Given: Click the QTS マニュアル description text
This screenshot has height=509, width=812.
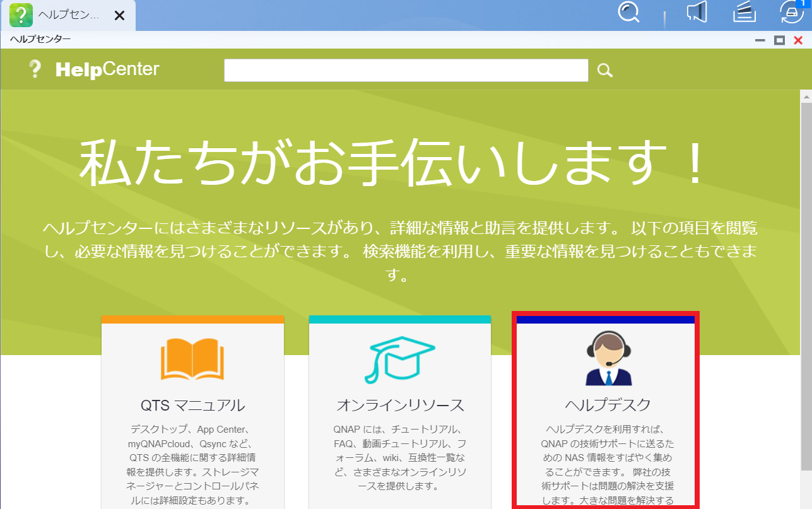Looking at the screenshot, I should pyautogui.click(x=192, y=465).
